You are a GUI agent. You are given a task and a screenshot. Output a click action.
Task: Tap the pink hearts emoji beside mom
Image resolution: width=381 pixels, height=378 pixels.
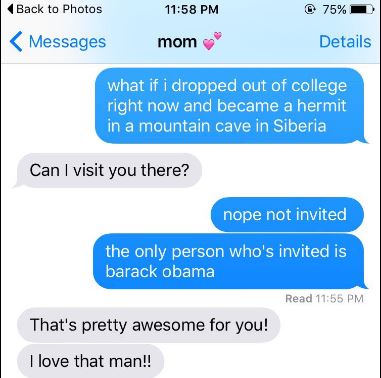212,41
